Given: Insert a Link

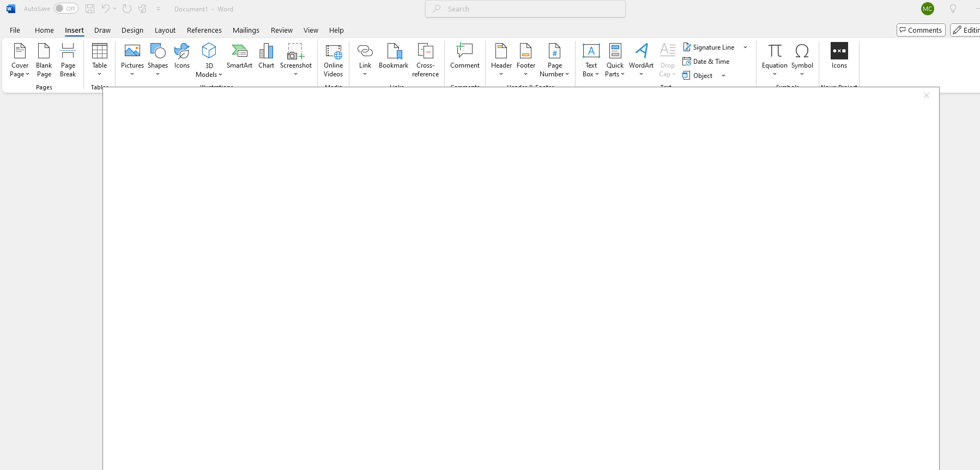Looking at the screenshot, I should click(x=365, y=60).
